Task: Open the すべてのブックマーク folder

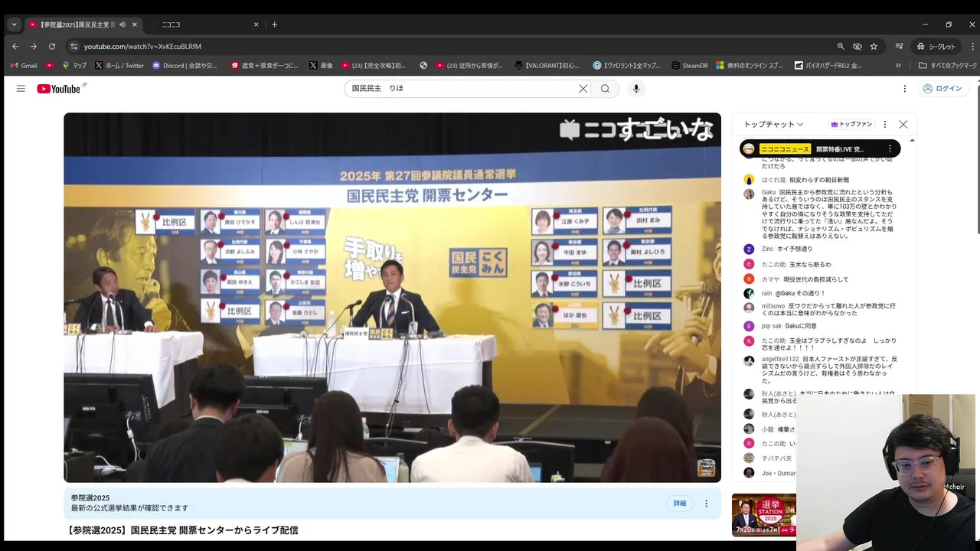Action: point(948,66)
